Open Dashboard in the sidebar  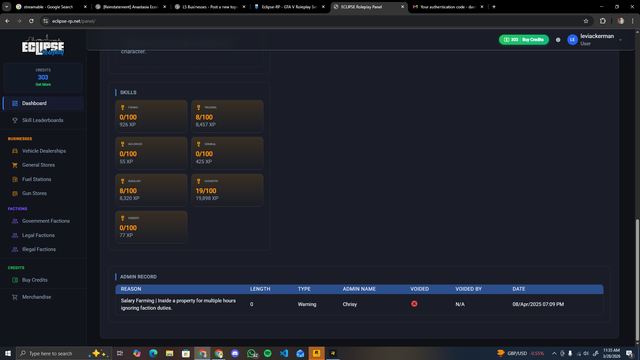pos(43,103)
